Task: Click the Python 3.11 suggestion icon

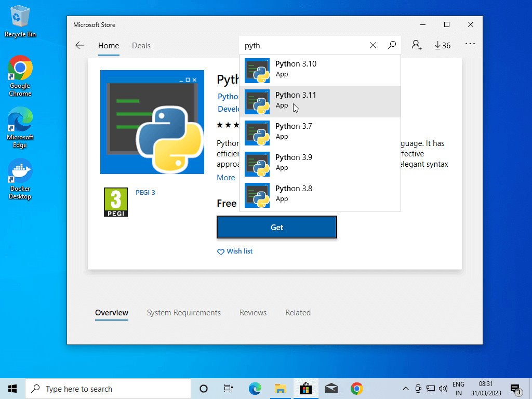Action: click(257, 102)
